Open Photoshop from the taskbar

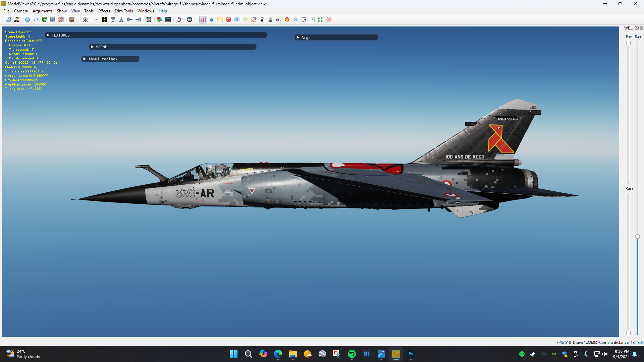pos(411,354)
